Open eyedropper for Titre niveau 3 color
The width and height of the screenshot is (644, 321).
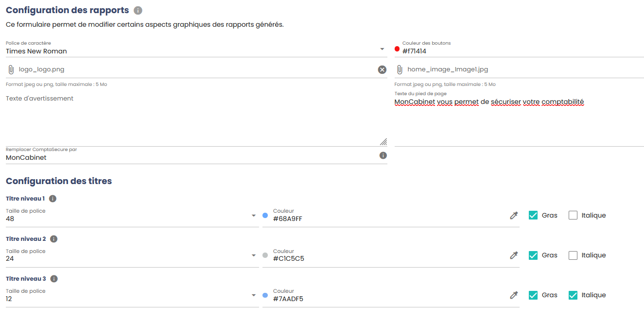click(514, 295)
